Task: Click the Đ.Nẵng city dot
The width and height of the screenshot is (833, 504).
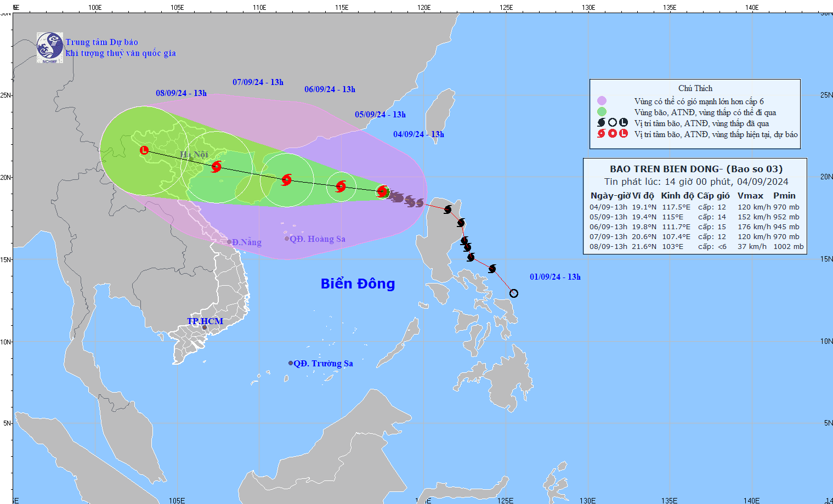Action: 229,242
